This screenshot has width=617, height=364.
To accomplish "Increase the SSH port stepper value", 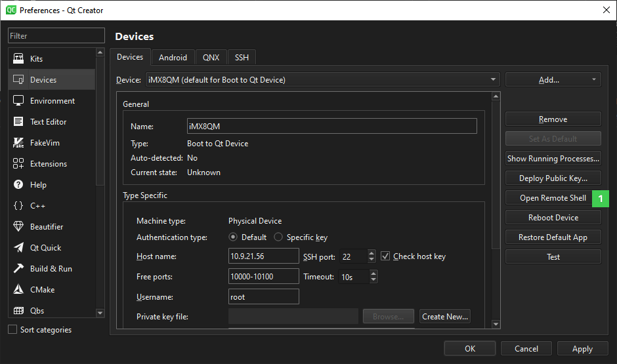I will [372, 253].
